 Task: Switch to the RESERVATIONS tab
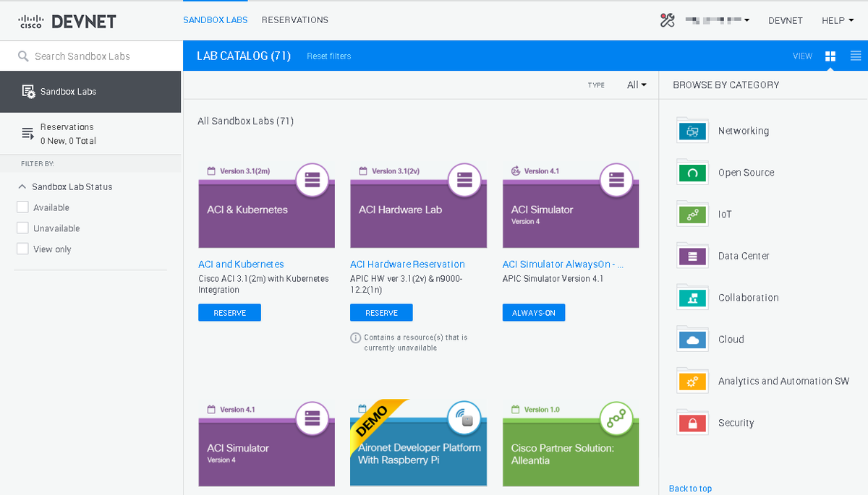[x=295, y=20]
